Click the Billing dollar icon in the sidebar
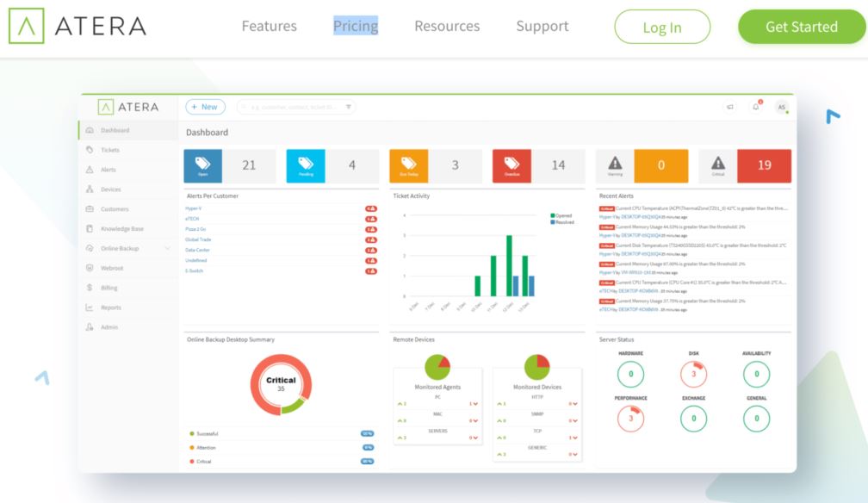 click(x=90, y=288)
